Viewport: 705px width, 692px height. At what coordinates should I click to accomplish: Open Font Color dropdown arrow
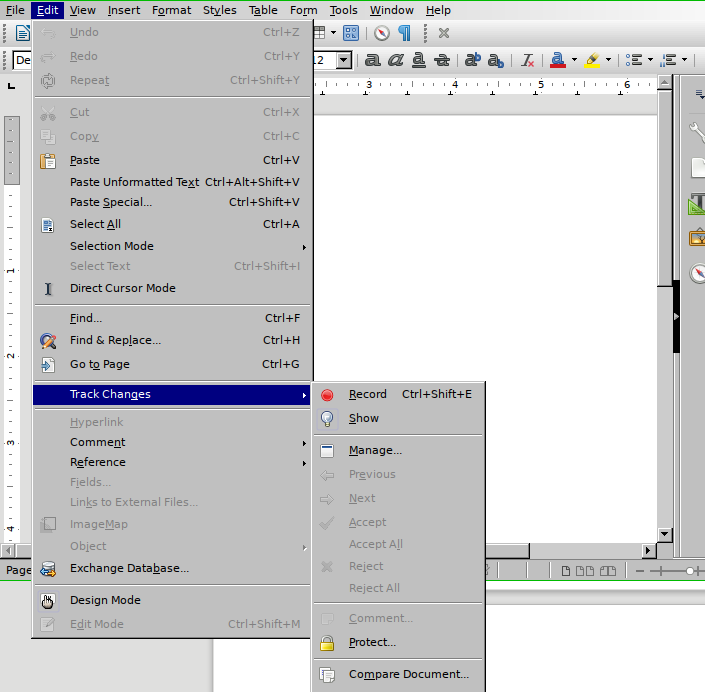pyautogui.click(x=574, y=60)
